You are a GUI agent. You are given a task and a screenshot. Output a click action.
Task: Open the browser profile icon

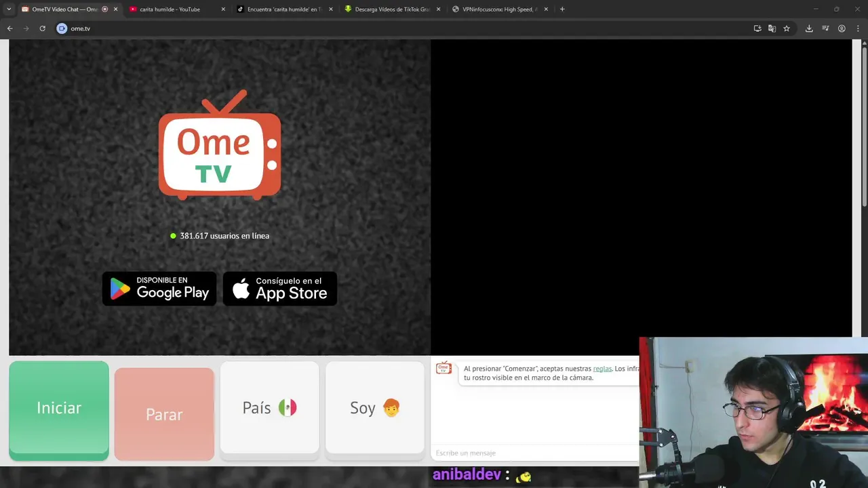click(842, 28)
